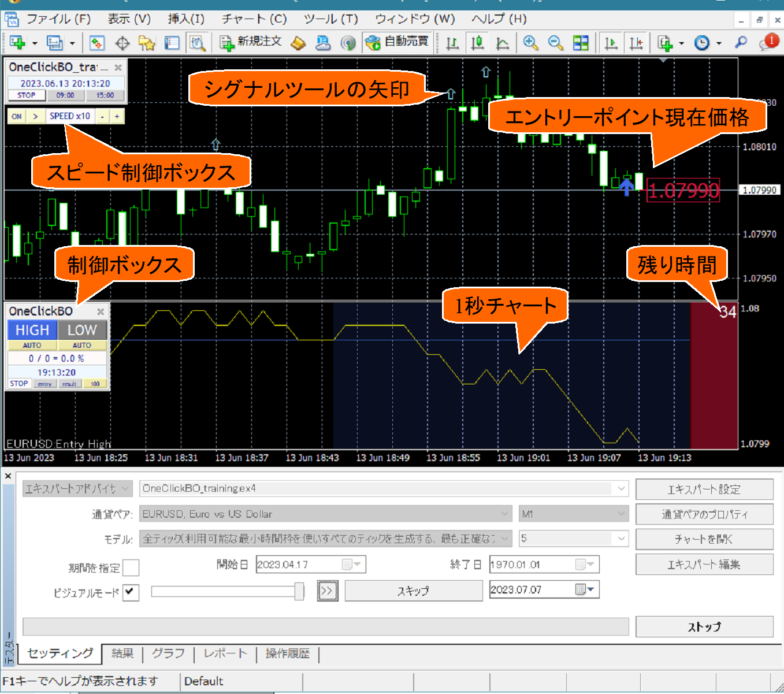Screen dimensions: 784x694
Task: Click the tile windows grid icon
Action: pos(581,43)
